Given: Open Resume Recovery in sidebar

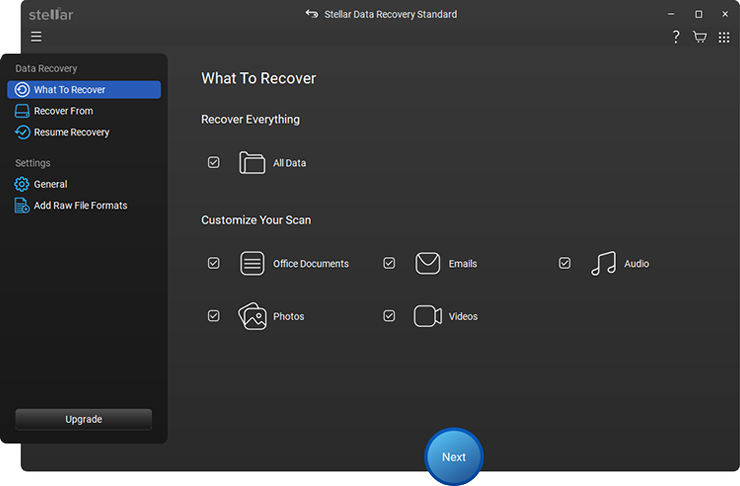Looking at the screenshot, I should tap(84, 133).
